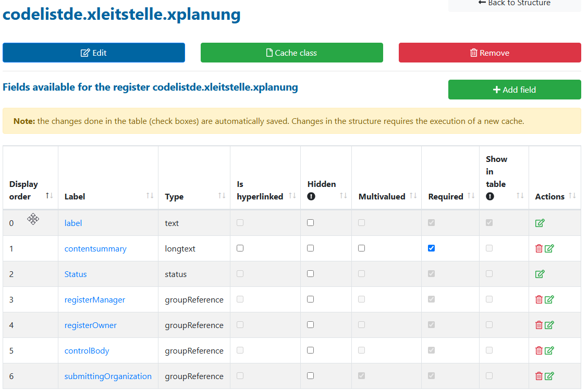Click the edit icon in Status row
The width and height of the screenshot is (588, 390).
pos(540,274)
